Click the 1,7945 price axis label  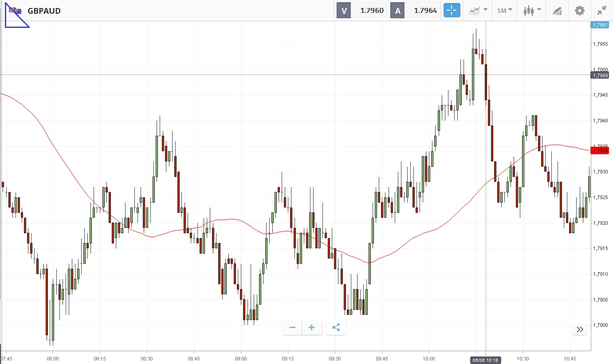(600, 95)
